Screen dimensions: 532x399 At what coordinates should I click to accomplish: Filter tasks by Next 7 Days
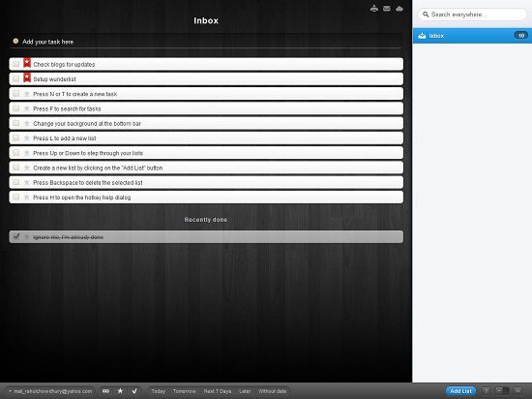[x=218, y=391]
